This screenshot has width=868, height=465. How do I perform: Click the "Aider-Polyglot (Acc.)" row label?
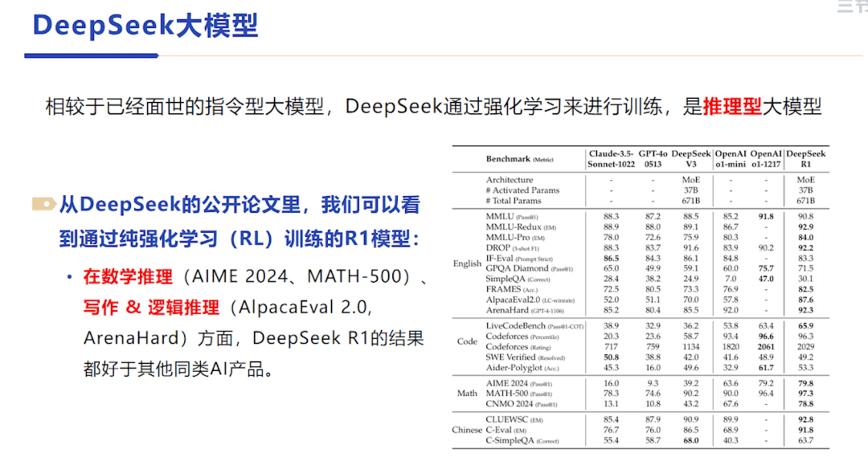pyautogui.click(x=522, y=369)
